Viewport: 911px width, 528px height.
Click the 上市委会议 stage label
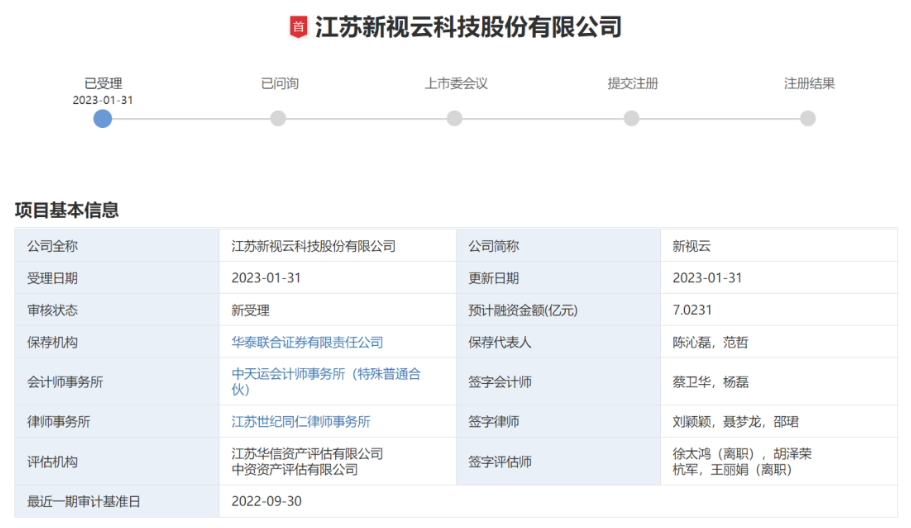click(x=455, y=84)
